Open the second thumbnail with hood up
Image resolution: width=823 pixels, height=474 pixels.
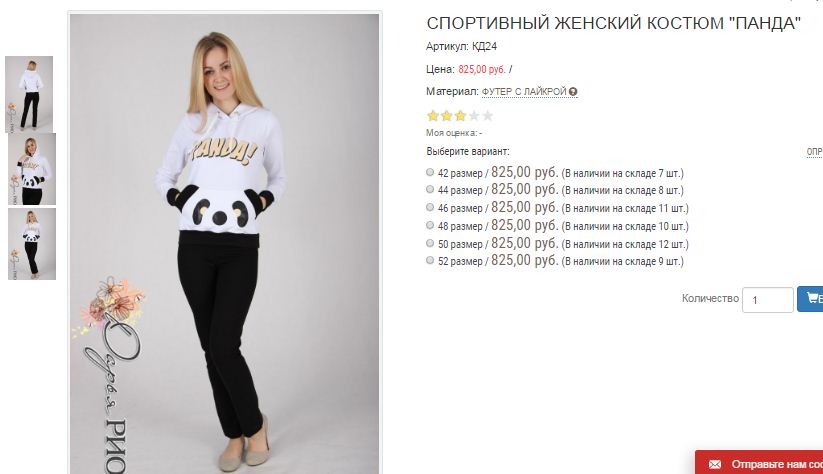(x=31, y=169)
